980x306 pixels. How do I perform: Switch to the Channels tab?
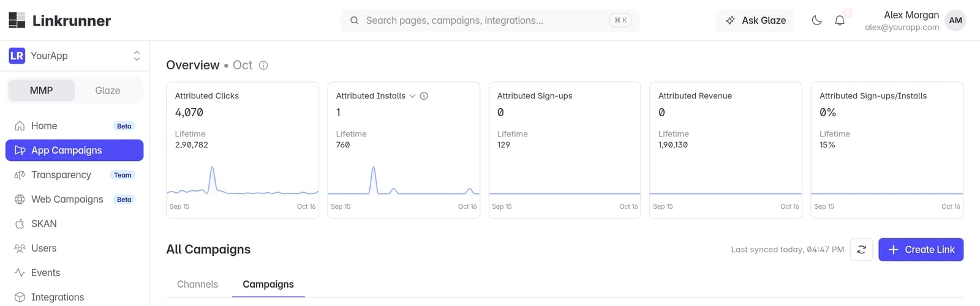197,285
